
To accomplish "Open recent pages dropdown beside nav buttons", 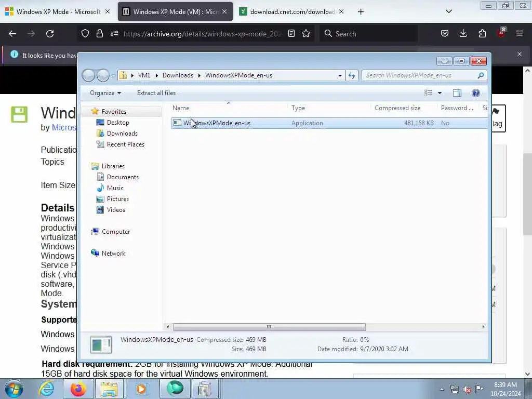I will pos(113,76).
